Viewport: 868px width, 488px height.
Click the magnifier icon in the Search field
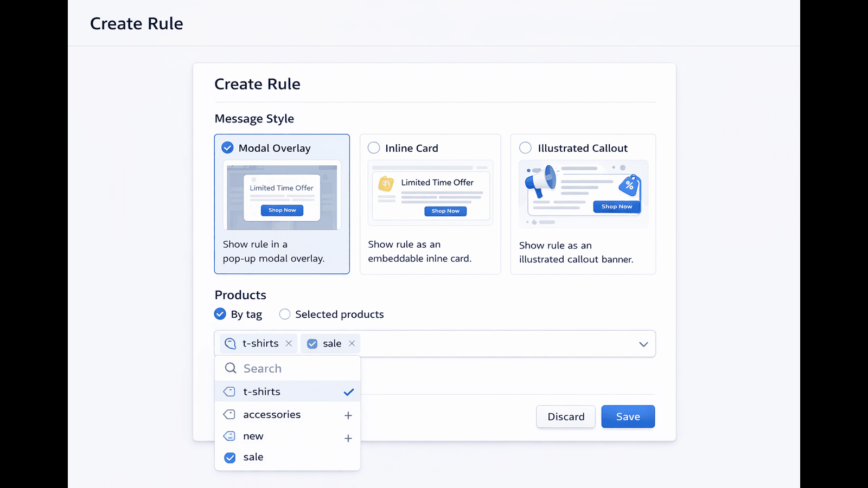point(231,368)
